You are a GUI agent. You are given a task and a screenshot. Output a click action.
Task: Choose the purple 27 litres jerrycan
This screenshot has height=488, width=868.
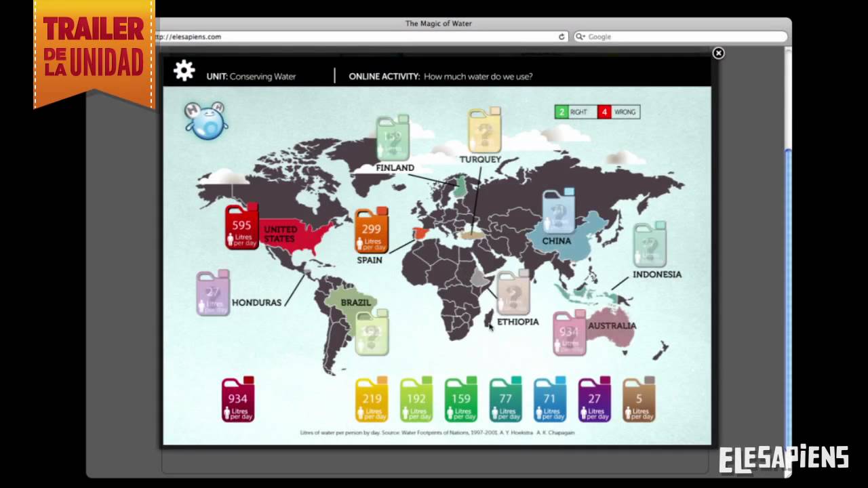click(594, 400)
